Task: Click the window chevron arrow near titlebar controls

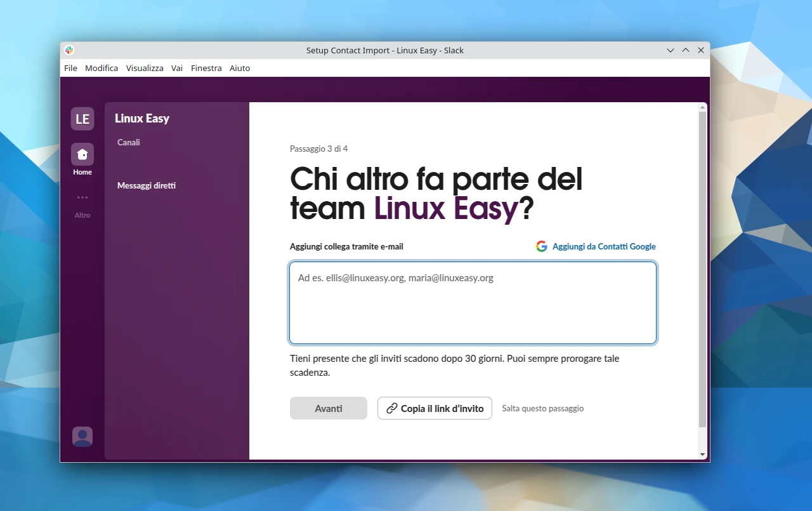Action: 670,50
